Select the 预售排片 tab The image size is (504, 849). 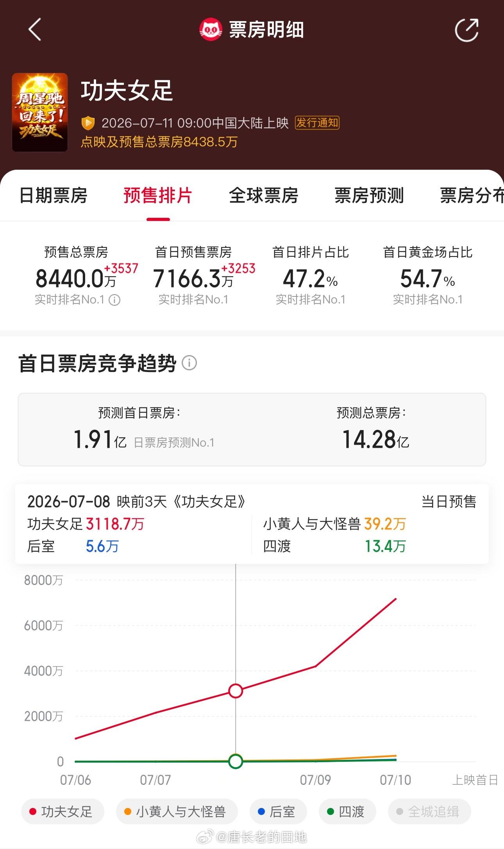[158, 196]
